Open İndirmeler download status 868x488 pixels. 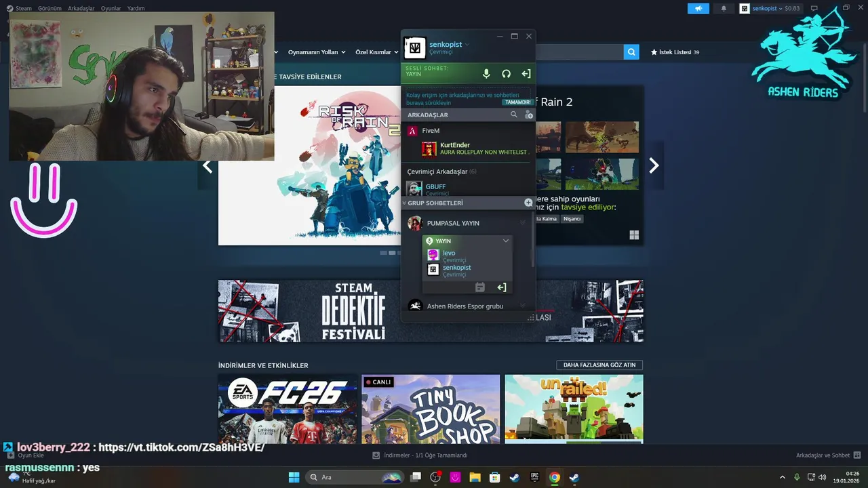[x=420, y=455]
